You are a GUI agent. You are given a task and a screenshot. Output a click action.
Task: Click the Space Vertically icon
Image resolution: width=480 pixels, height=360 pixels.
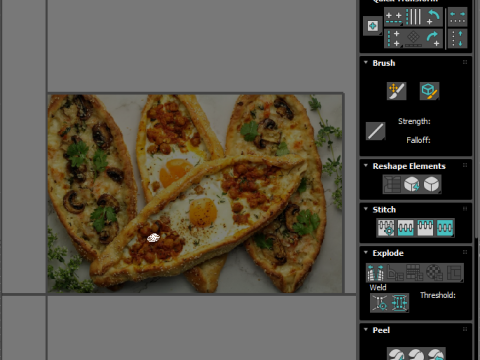pyautogui.click(x=457, y=39)
